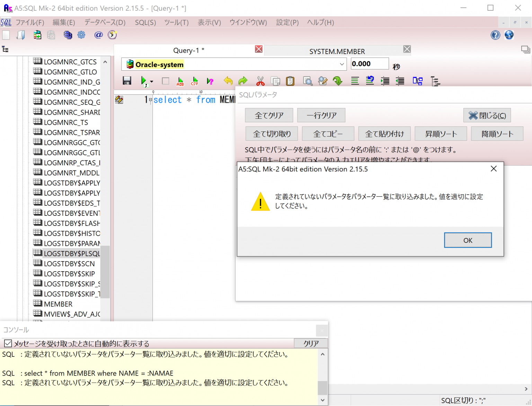
Task: Click the 昇順ソート button
Action: (441, 134)
